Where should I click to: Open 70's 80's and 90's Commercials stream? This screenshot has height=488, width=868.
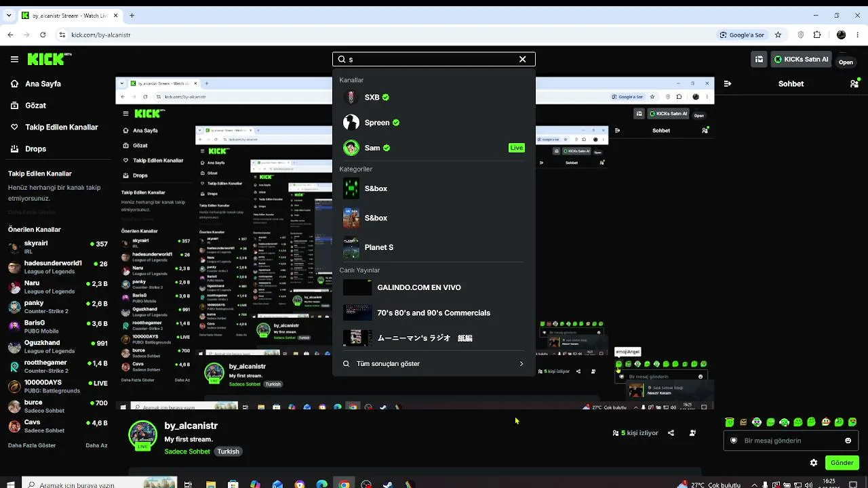[434, 313]
